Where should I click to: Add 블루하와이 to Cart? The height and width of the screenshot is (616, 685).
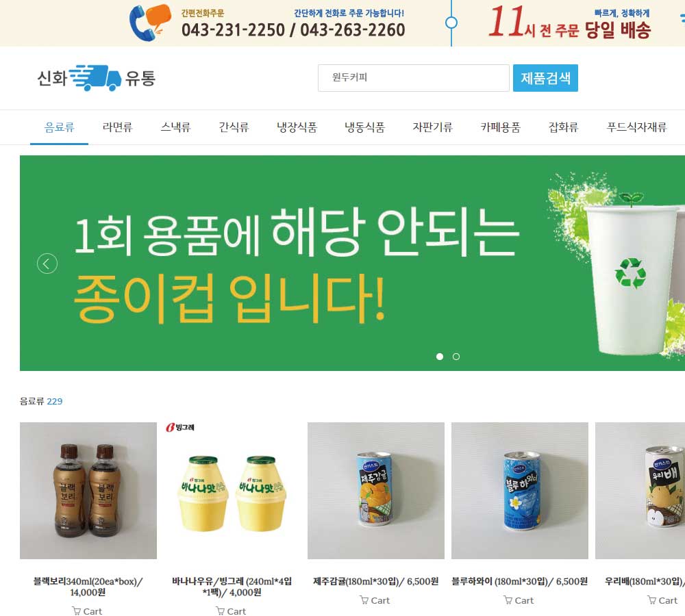point(519,600)
